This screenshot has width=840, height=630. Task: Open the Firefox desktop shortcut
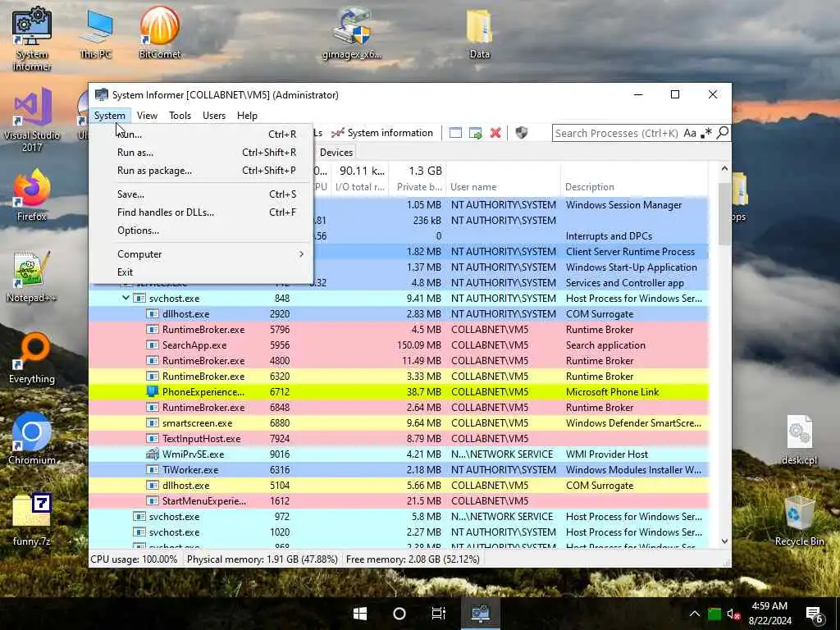point(32,195)
